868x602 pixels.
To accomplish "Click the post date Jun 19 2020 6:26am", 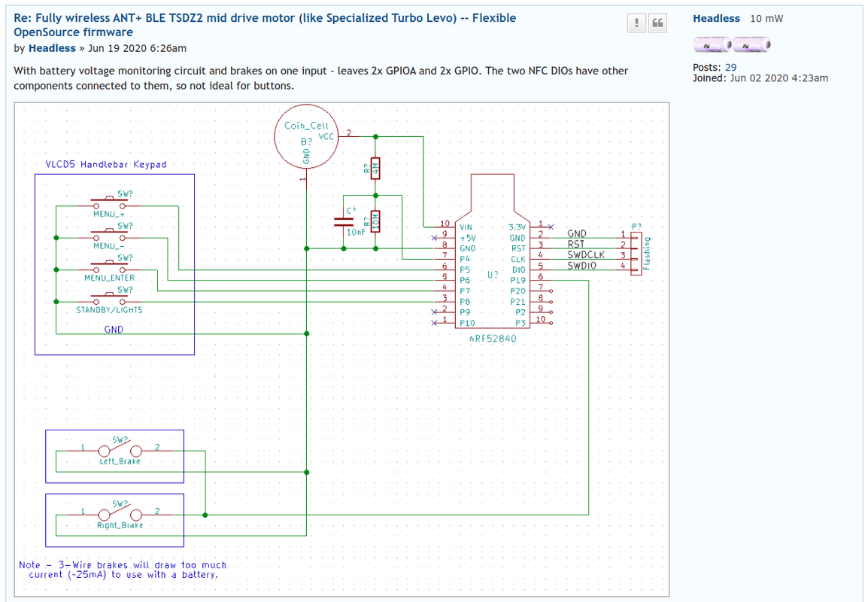I will pos(138,48).
